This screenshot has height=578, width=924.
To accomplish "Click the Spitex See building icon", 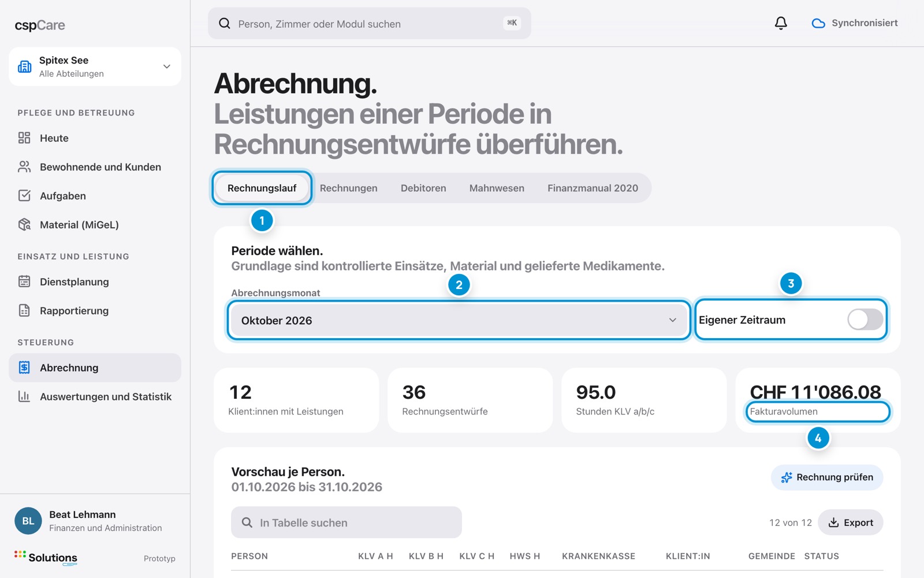I will pos(25,66).
